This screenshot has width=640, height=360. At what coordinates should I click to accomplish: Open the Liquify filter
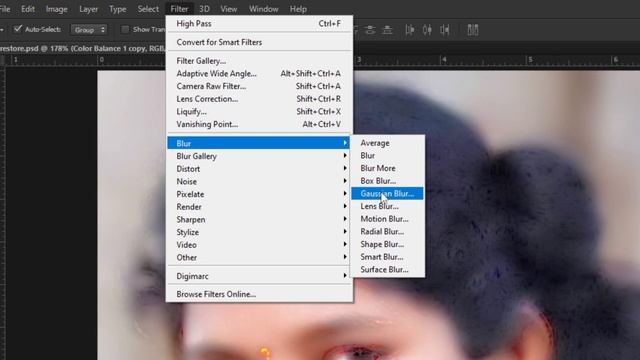(x=259, y=111)
